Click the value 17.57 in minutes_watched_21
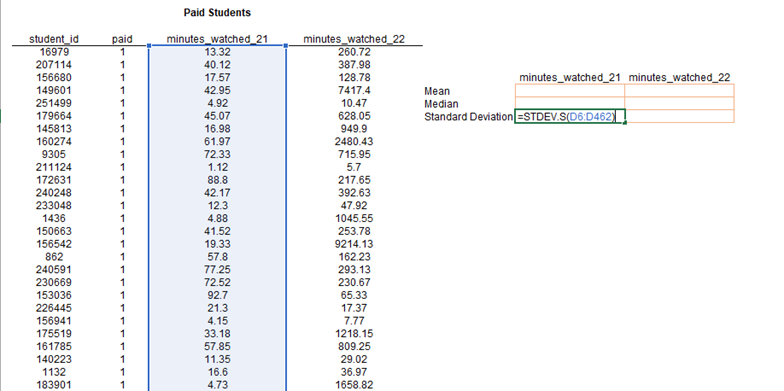784x391 pixels. (217, 78)
